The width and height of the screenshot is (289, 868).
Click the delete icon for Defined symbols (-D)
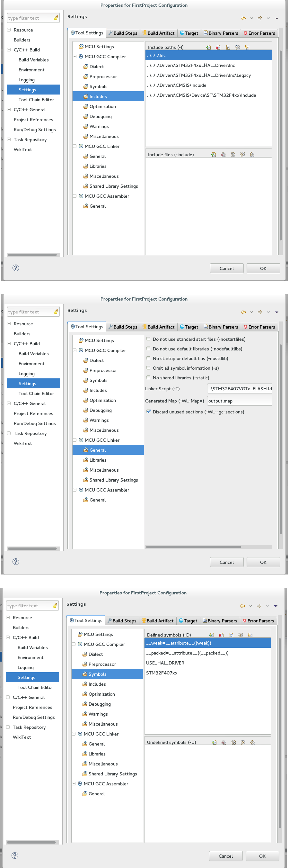[221, 635]
